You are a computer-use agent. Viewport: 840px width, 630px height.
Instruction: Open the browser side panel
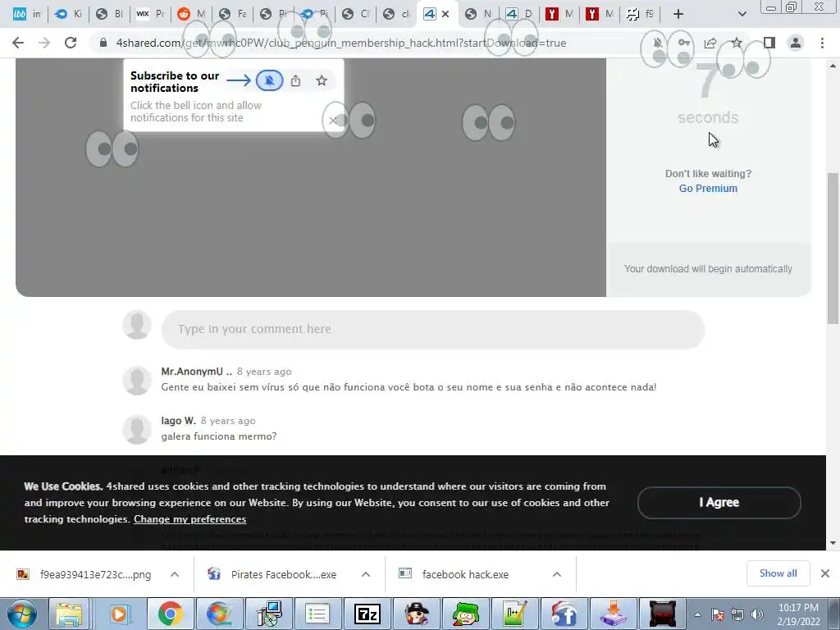coord(769,43)
